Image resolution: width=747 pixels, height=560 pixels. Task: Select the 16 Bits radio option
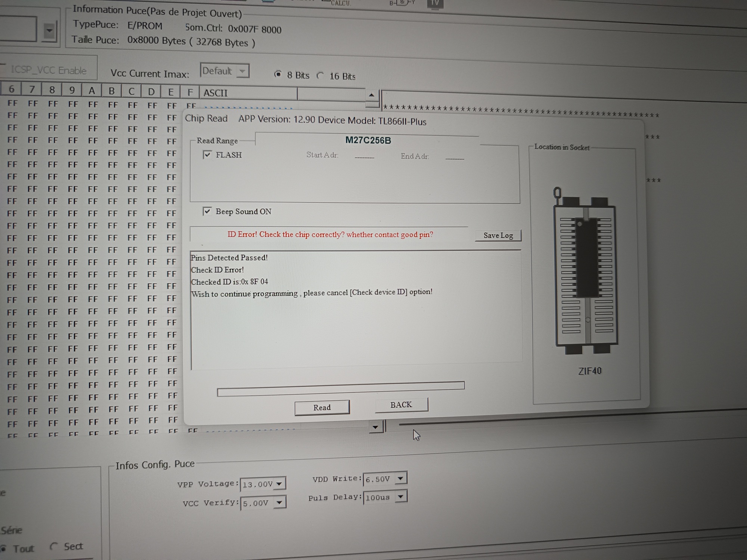coord(320,76)
